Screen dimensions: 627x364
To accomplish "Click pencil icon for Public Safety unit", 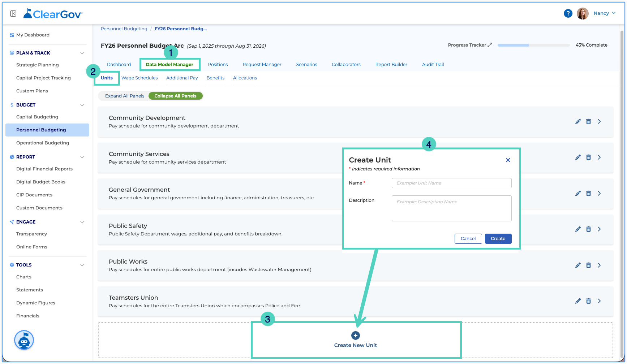I will pos(578,229).
